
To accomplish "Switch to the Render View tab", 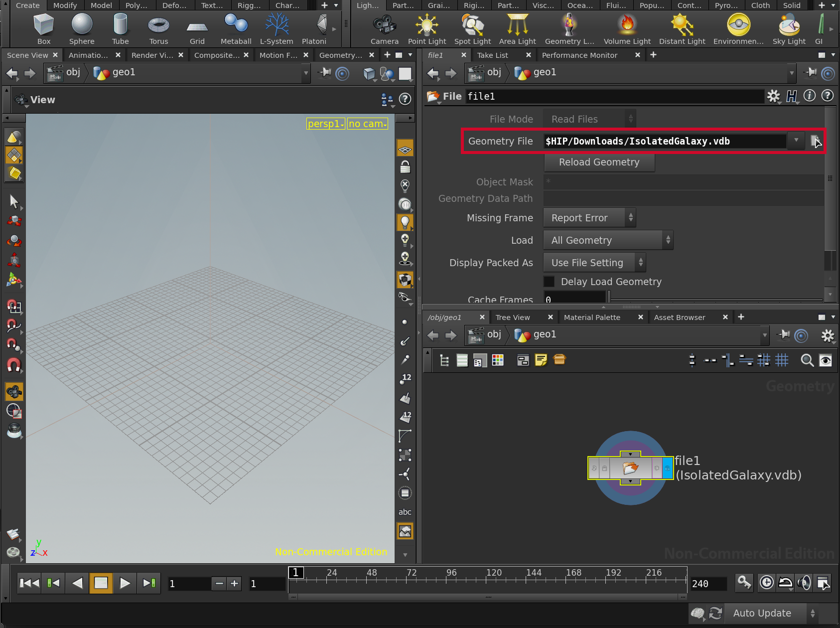I will pyautogui.click(x=152, y=55).
